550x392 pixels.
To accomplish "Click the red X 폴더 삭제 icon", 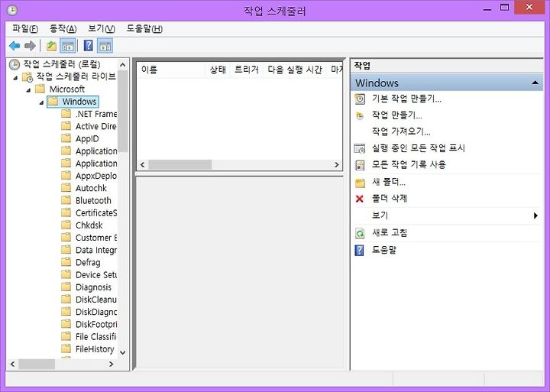I will click(x=360, y=199).
